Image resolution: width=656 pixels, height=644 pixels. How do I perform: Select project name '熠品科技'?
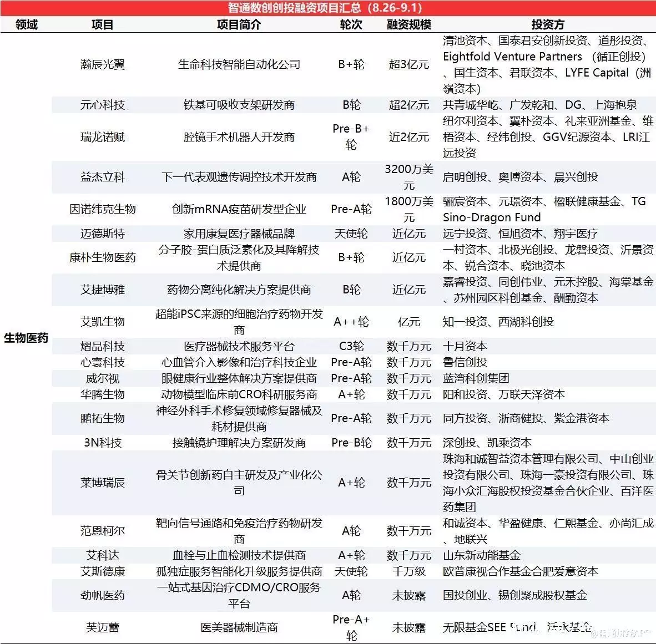[103, 346]
